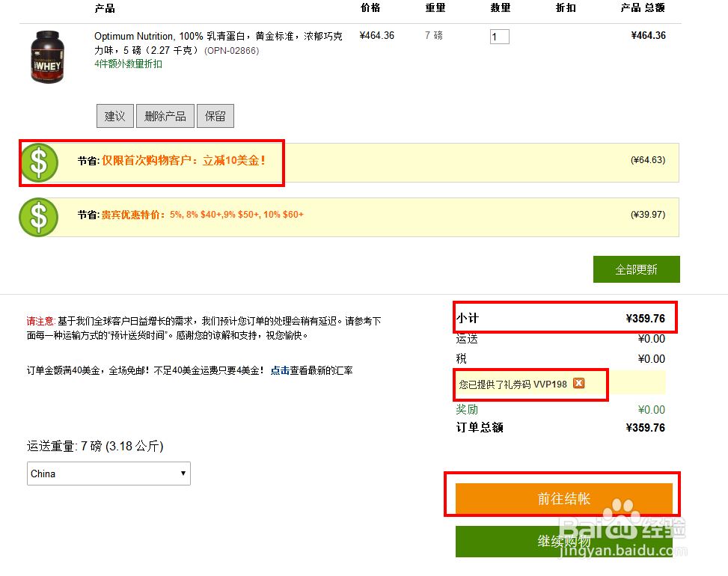Viewport: 728px width, 576px height.
Task: Click the 产品 总额 column header
Action: 643,8
